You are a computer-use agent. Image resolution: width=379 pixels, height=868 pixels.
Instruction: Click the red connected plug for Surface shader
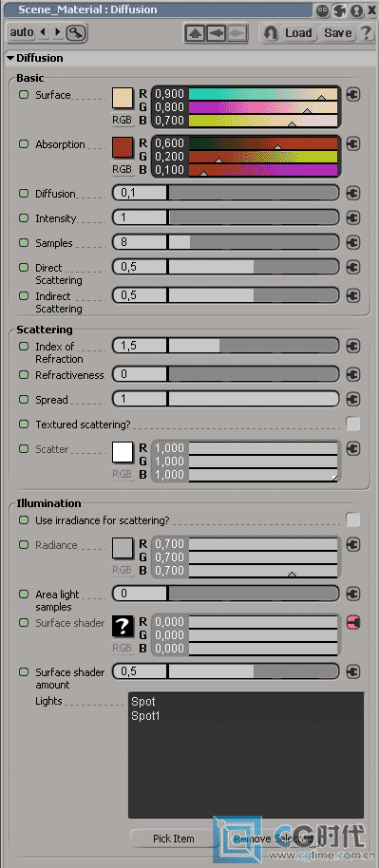pyautogui.click(x=352, y=622)
